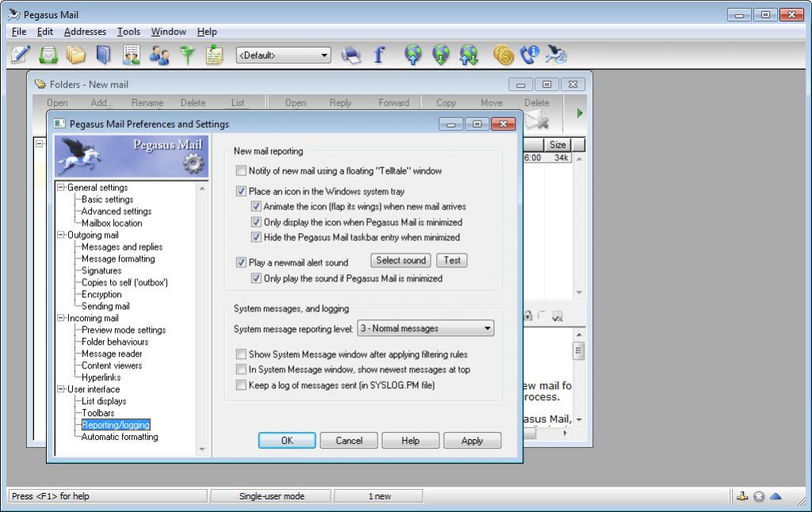Test the new mail alert sound
The height and width of the screenshot is (512, 812).
[x=452, y=261]
